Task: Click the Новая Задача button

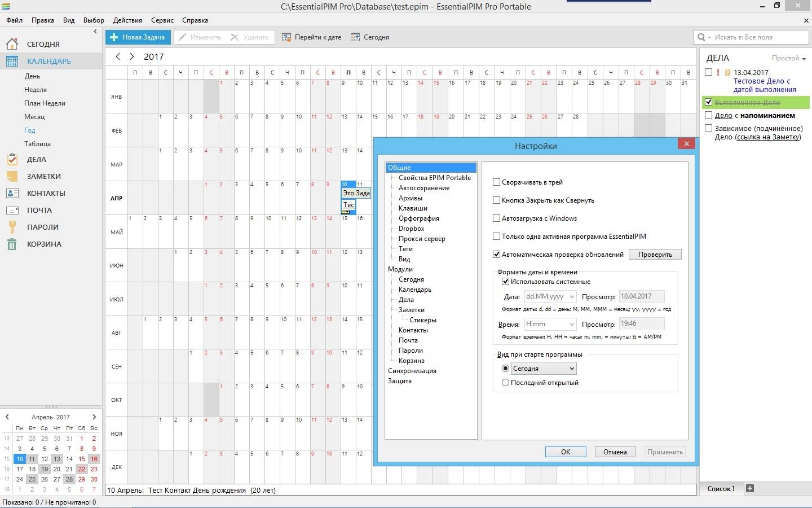Action: [x=138, y=37]
